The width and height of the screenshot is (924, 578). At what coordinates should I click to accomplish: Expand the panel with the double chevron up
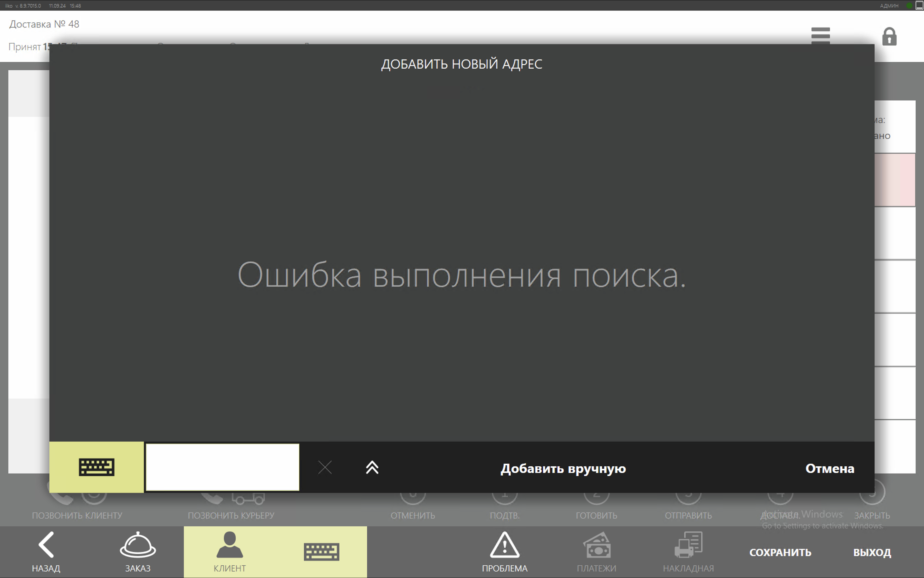pyautogui.click(x=372, y=467)
